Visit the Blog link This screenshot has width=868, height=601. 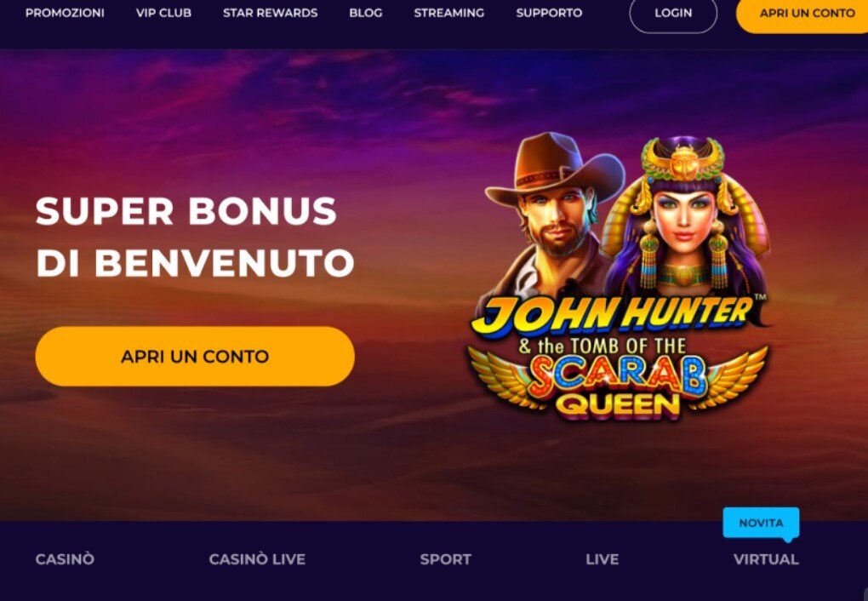click(365, 13)
